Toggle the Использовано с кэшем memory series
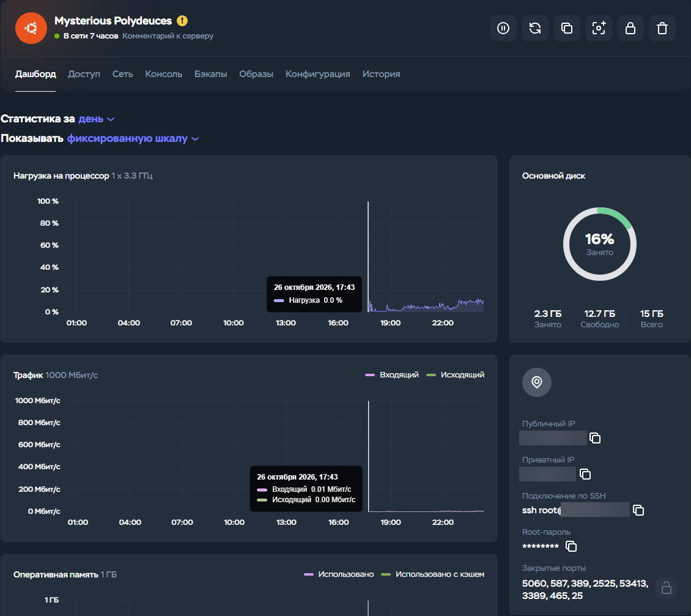Screen dimensions: 691x616 432,574
